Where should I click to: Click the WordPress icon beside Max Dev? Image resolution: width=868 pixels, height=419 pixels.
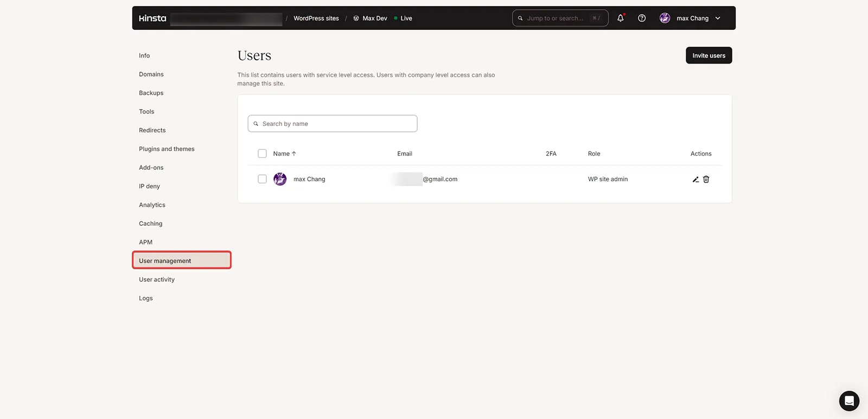[356, 18]
